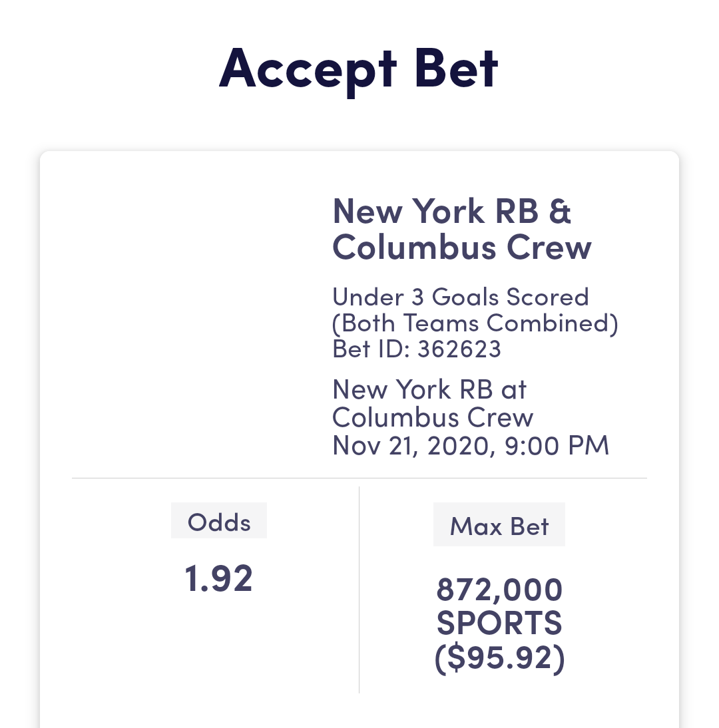The width and height of the screenshot is (719, 728).
Task: Click the non-bold "Columbus Crew" matchup line
Action: point(432,417)
